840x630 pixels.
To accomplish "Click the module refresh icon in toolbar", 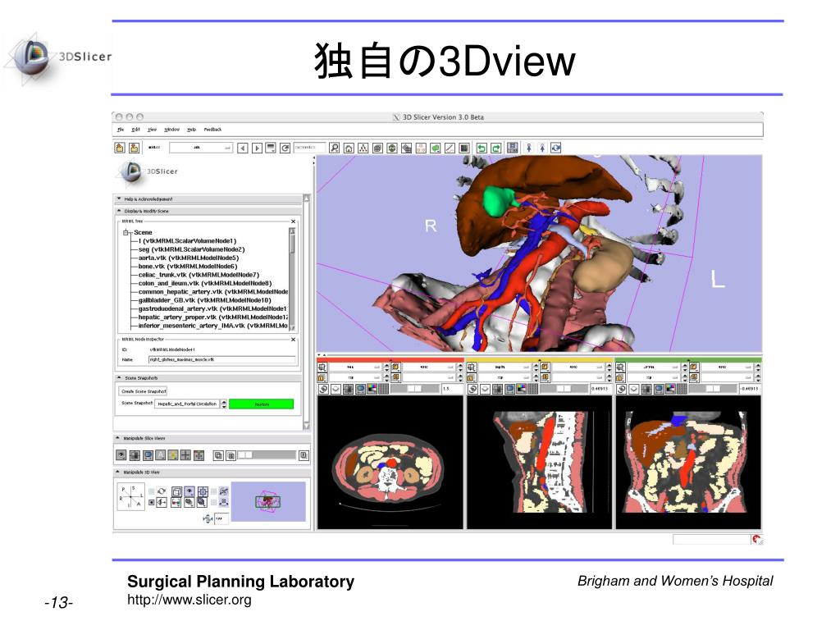I will pos(285,148).
